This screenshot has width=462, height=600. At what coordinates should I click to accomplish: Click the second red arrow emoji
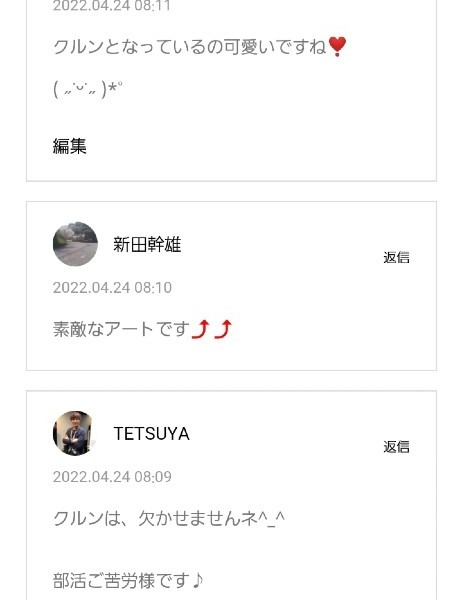(x=223, y=329)
